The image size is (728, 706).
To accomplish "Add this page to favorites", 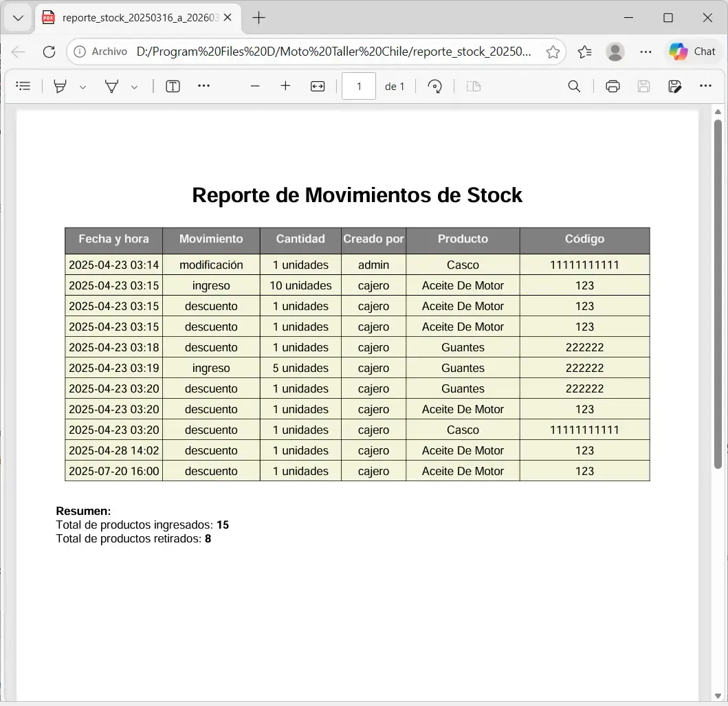I will (x=553, y=52).
